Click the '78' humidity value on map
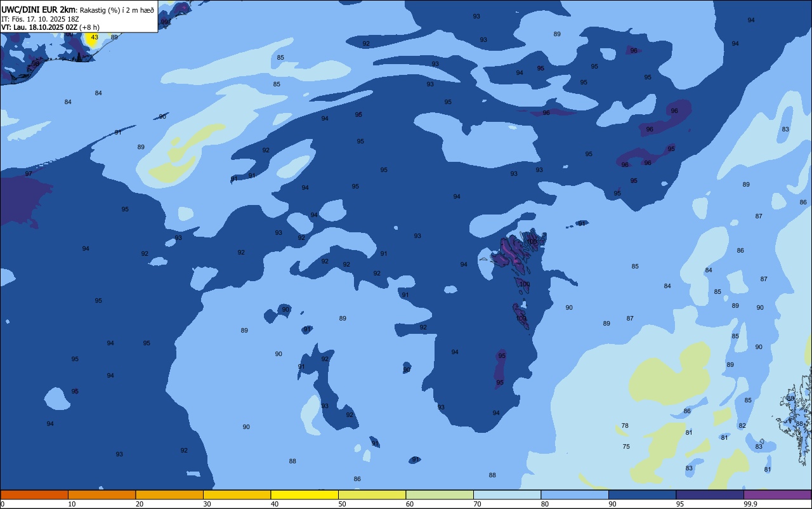This screenshot has height=509, width=812. pyautogui.click(x=625, y=426)
